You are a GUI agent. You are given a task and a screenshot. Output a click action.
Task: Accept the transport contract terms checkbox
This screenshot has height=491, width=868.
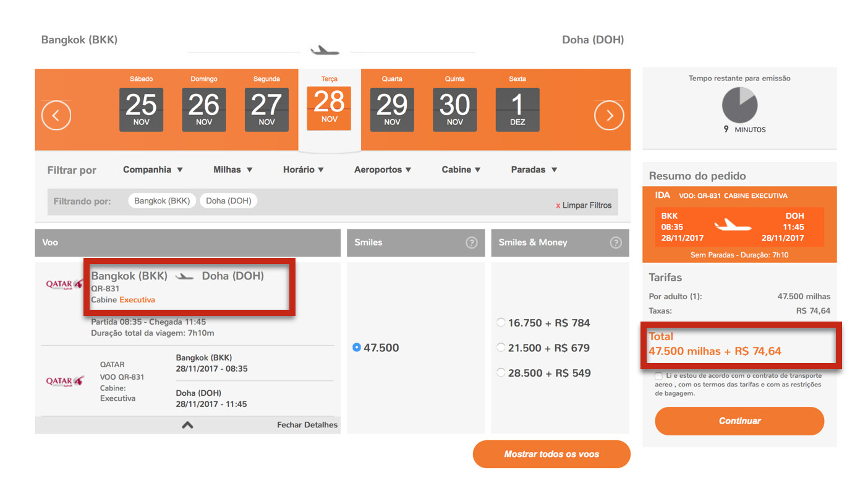[x=659, y=376]
